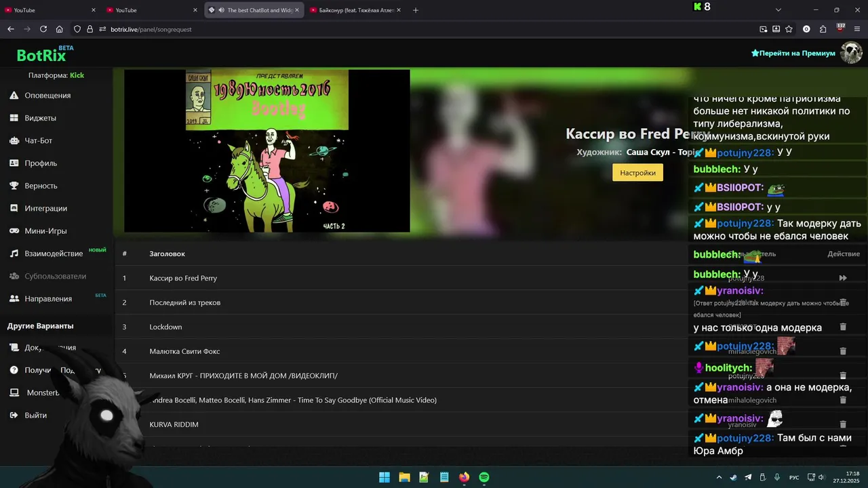The height and width of the screenshot is (488, 868).
Task: Switch to the first YouTube browser tab
Action: click(x=51, y=10)
